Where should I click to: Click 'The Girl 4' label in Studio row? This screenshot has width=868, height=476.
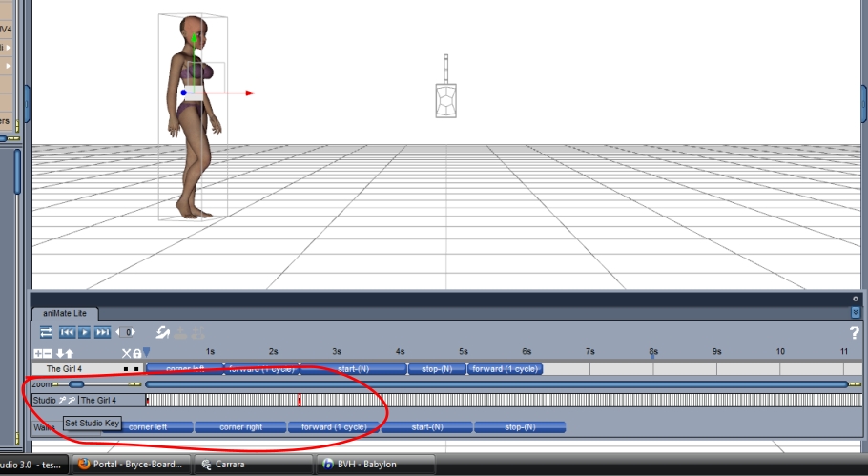pyautogui.click(x=98, y=401)
